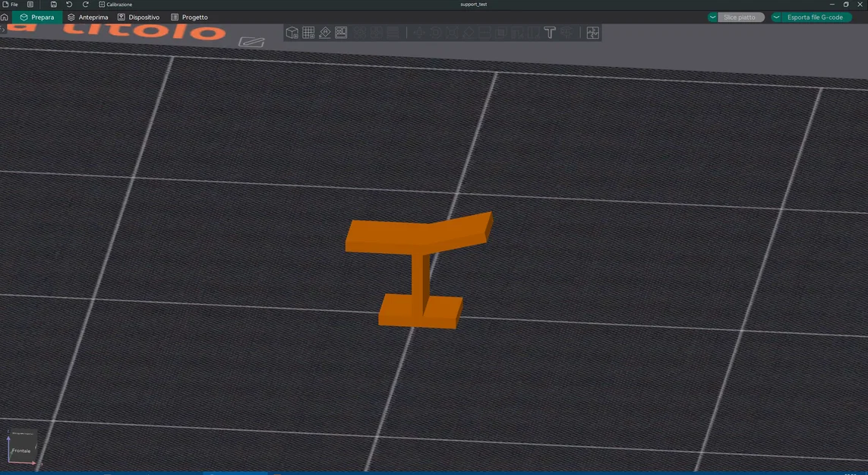
Task: Select the Text tool in the toolbar
Action: pos(550,33)
